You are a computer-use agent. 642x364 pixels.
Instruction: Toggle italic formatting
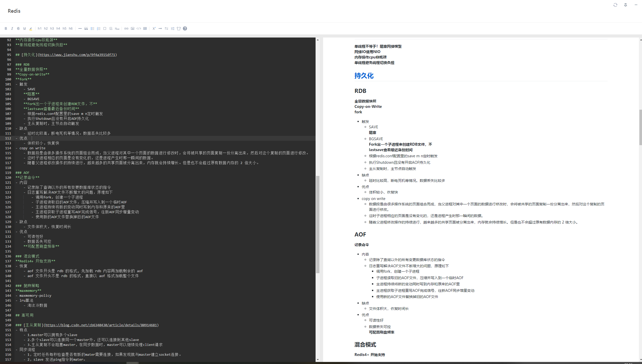tap(12, 28)
